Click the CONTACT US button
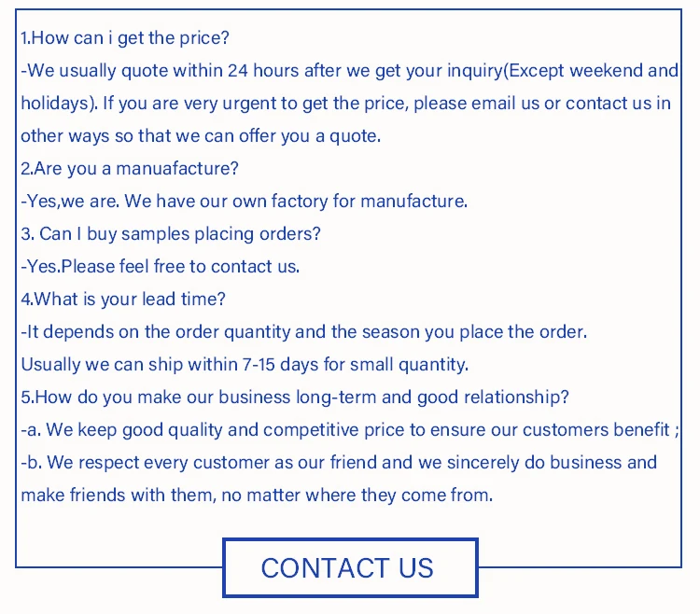Screen dimensions: 700x614 click(x=347, y=567)
